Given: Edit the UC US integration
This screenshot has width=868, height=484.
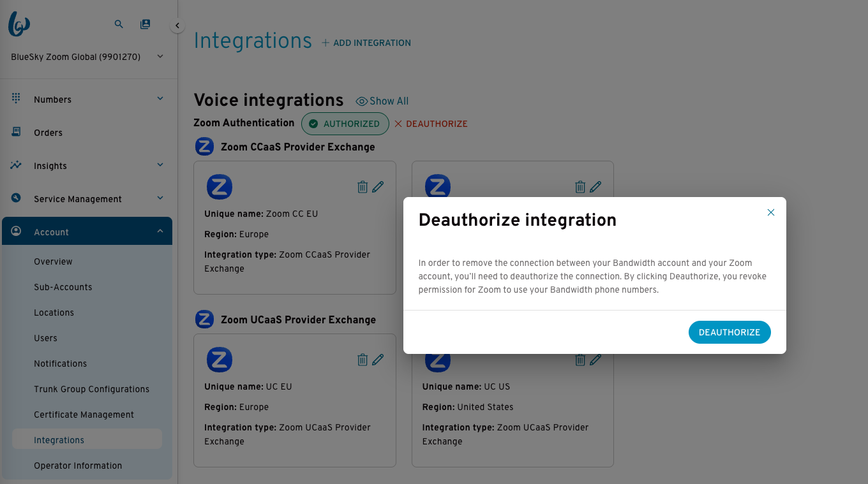Looking at the screenshot, I should click(x=595, y=359).
